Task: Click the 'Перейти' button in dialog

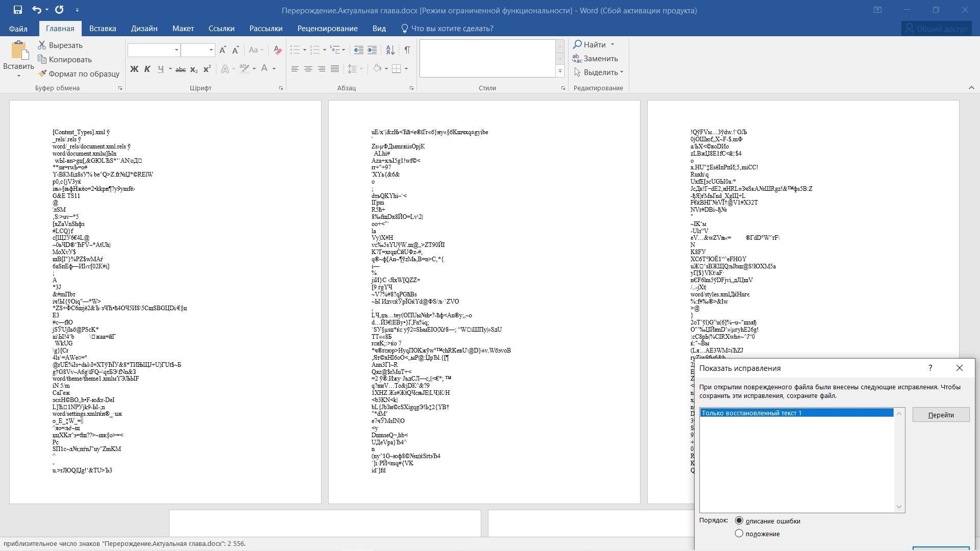Action: pyautogui.click(x=941, y=415)
